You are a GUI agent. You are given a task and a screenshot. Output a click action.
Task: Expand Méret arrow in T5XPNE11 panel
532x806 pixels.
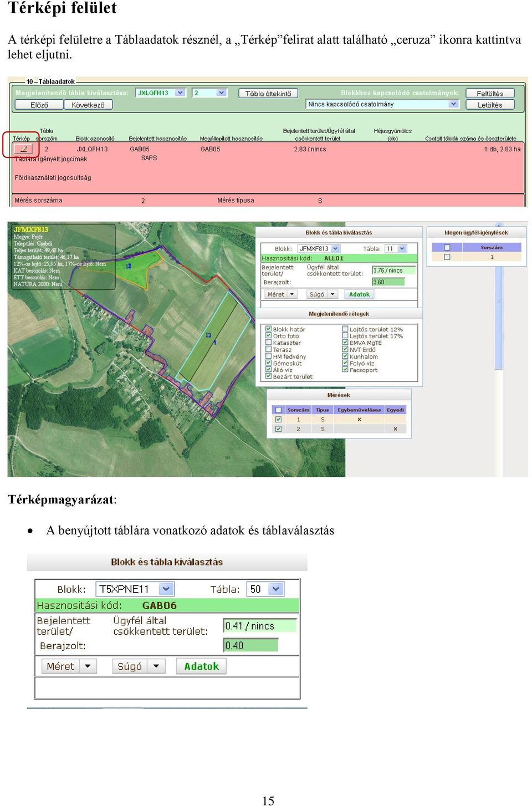88,666
